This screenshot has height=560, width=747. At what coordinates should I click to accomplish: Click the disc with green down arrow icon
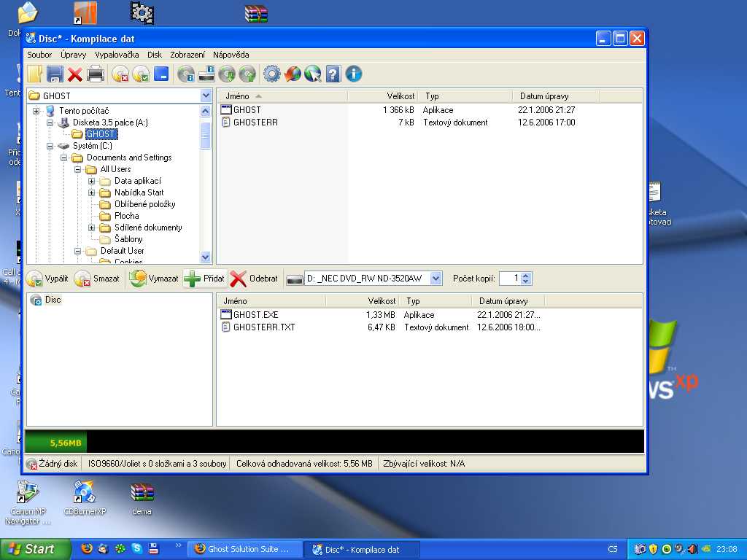(x=227, y=74)
